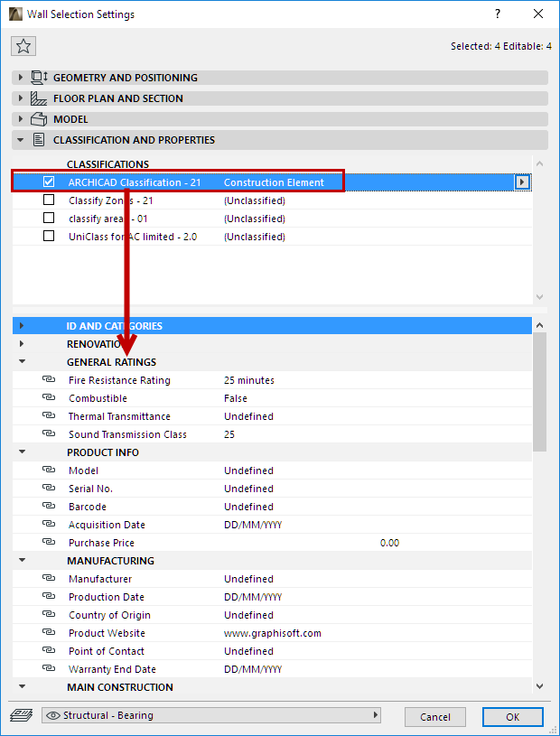Click the Construction Element classification value
The height and width of the screenshot is (736, 560).
click(275, 182)
